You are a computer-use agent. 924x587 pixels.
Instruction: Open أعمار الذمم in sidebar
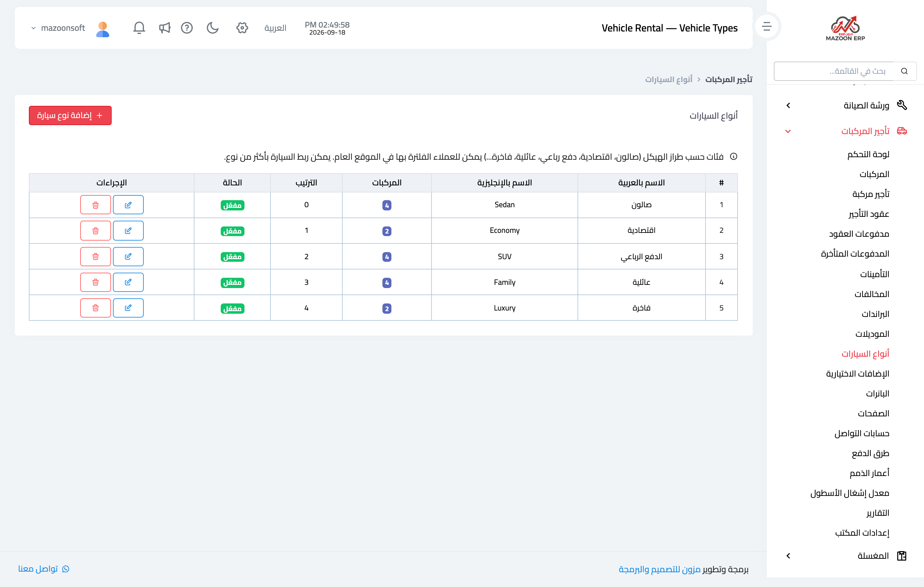tap(869, 473)
